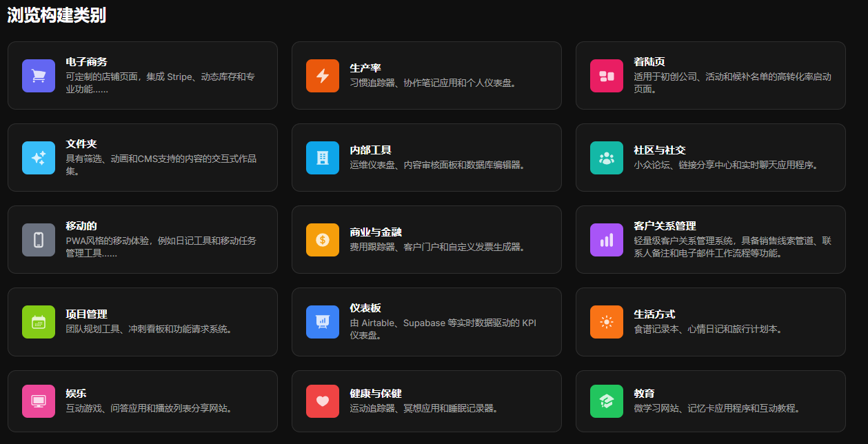Click description starting 互动游戏
Image resolution: width=868 pixels, height=444 pixels.
pos(149,409)
